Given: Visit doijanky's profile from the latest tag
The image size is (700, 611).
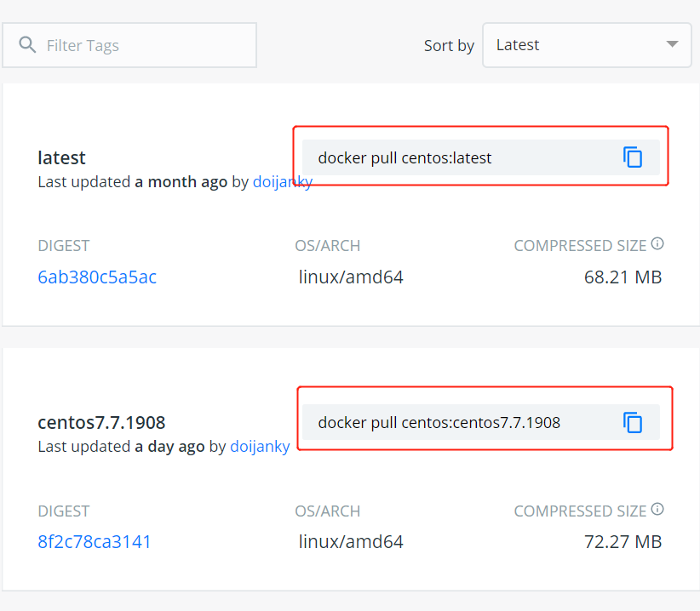Looking at the screenshot, I should tap(283, 181).
